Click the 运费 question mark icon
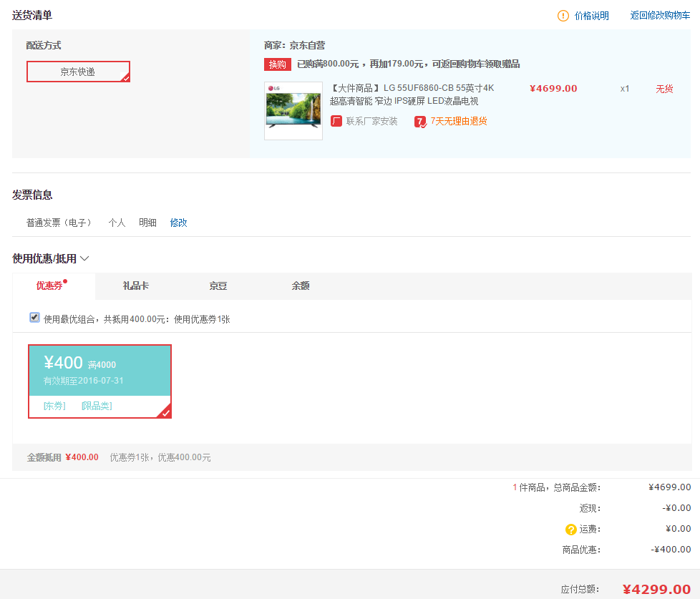This screenshot has height=599, width=700. tap(570, 530)
